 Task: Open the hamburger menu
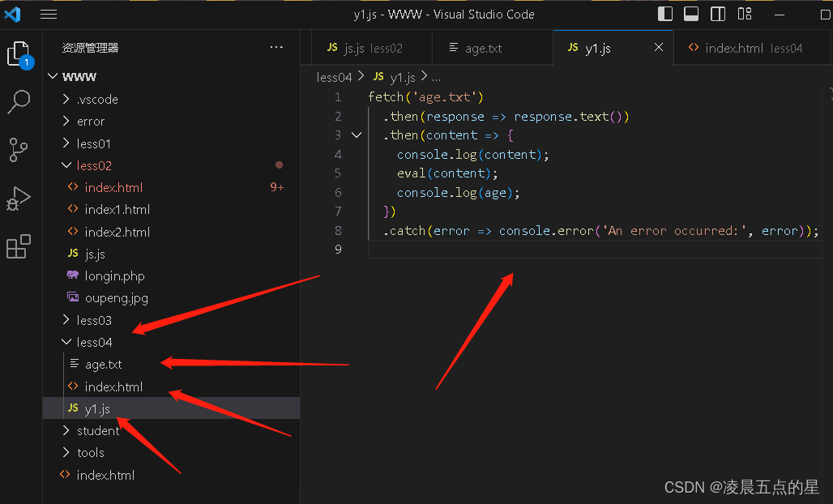pos(49,14)
